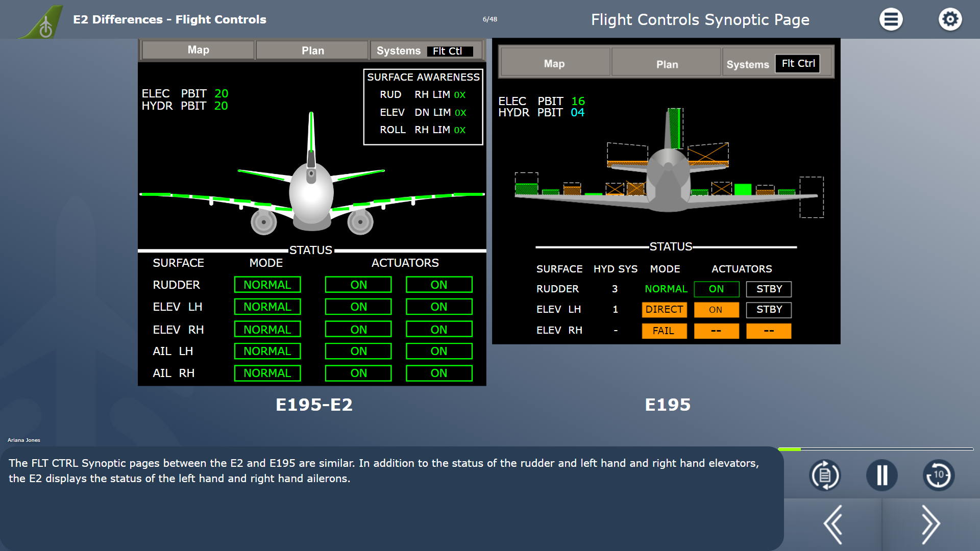Click RUDDER NORMAL mode box on E2

tap(267, 285)
